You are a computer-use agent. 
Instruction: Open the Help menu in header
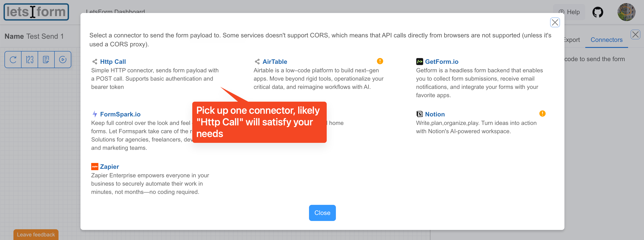click(x=570, y=12)
